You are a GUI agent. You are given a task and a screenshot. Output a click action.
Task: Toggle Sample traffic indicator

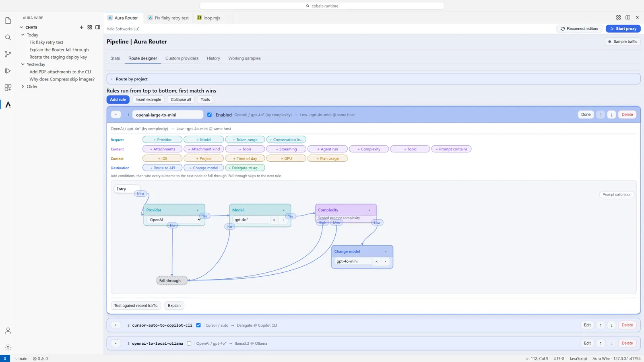[623, 41]
